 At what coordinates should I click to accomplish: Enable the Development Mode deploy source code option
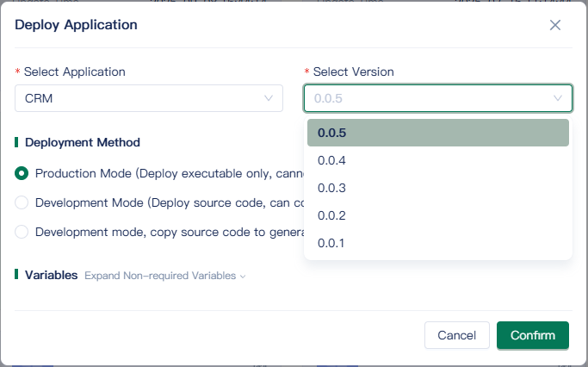pyautogui.click(x=22, y=202)
